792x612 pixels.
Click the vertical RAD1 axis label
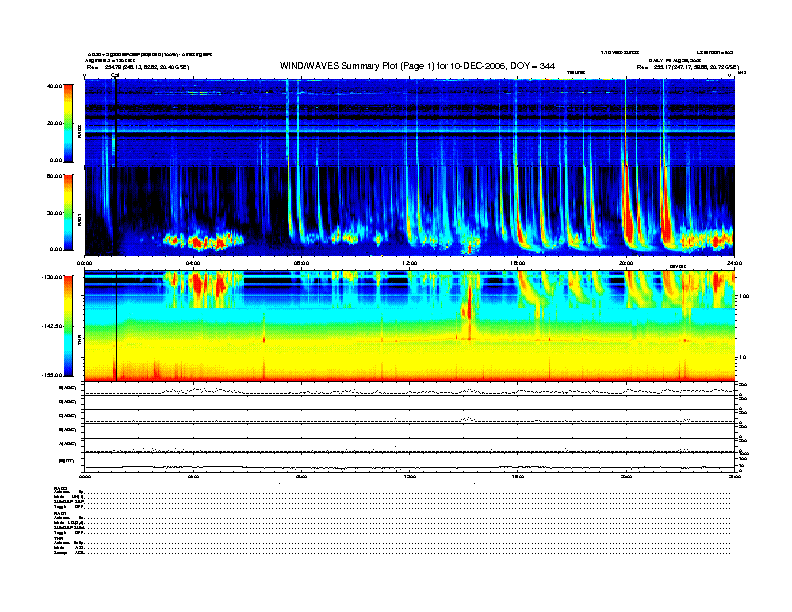pyautogui.click(x=79, y=219)
